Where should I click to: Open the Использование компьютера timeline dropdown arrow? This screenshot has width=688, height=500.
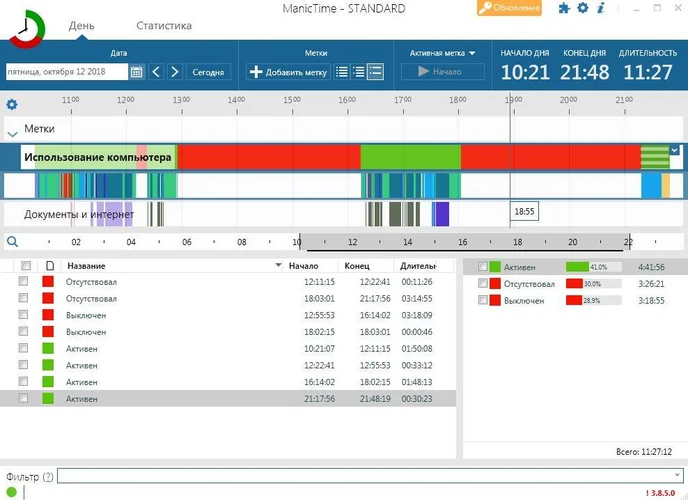674,150
